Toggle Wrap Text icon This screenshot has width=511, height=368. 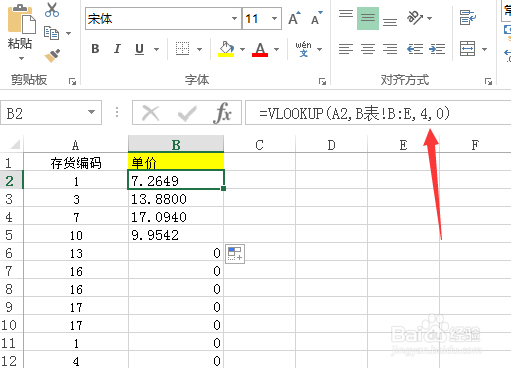(x=468, y=18)
